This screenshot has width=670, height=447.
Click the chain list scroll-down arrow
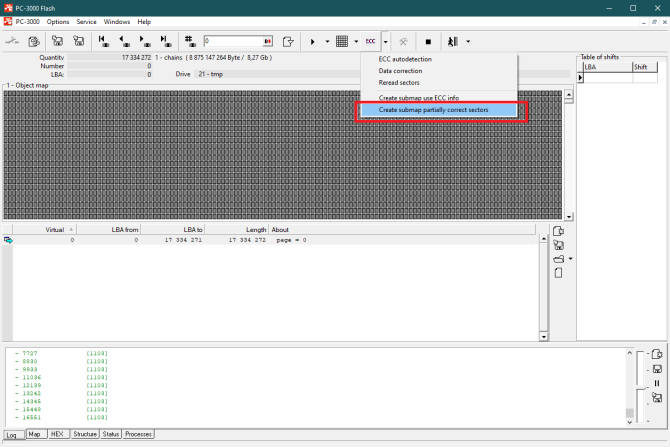tap(544, 337)
